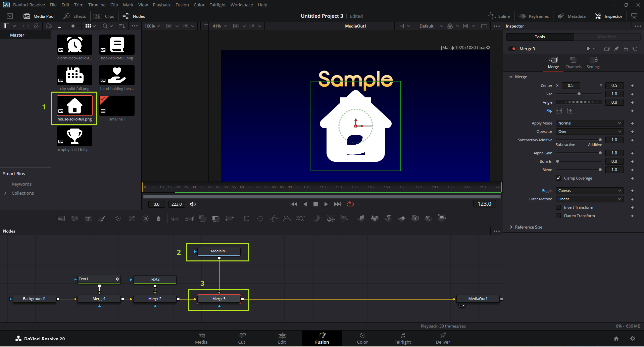Viewport: 644px width, 347px height.
Task: Click the Media Pool button
Action: pyautogui.click(x=39, y=16)
